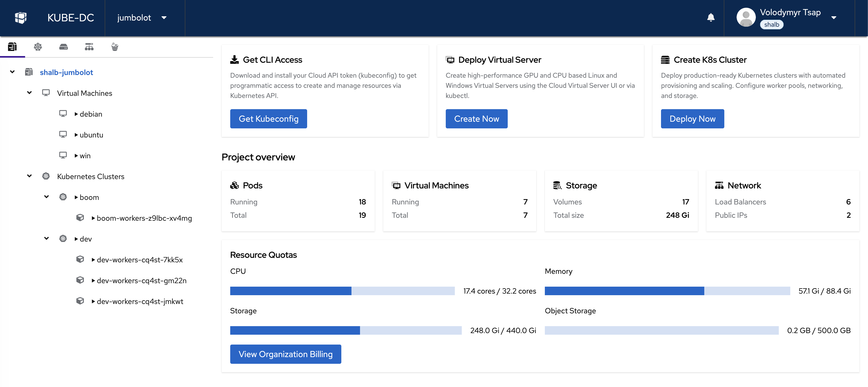Collapse the dev cluster chevron
Viewport: 868px width, 387px height.
pos(46,238)
